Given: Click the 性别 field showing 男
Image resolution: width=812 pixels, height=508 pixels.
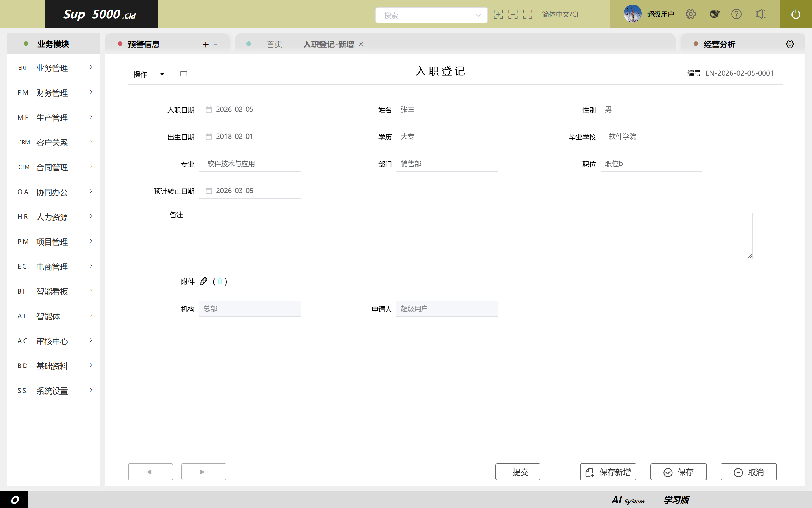Looking at the screenshot, I should pyautogui.click(x=651, y=110).
